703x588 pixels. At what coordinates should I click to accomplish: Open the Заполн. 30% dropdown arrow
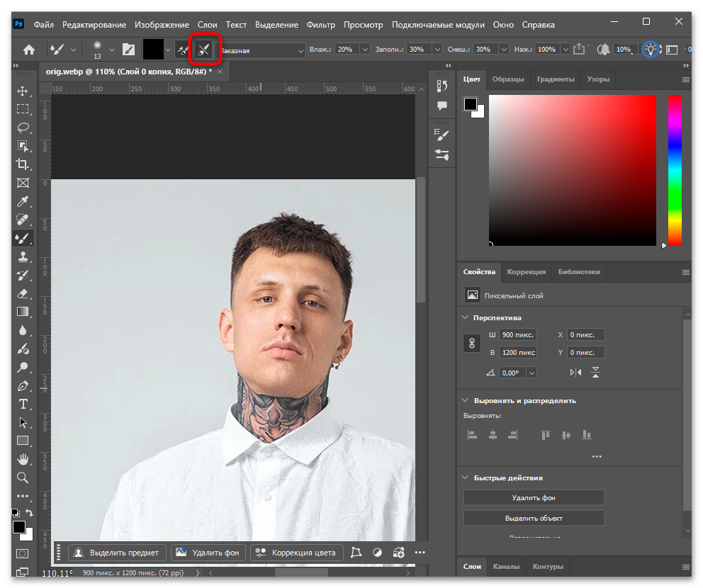(437, 50)
